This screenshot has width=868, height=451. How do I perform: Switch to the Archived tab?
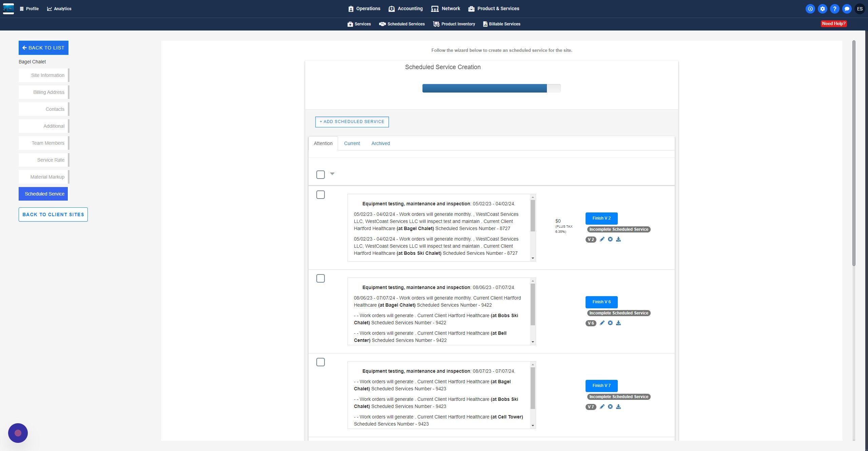[x=380, y=144]
